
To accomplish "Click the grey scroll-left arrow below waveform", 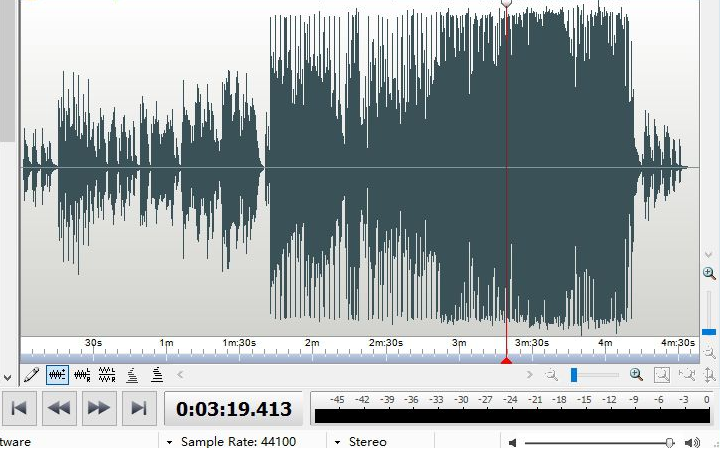I will click(180, 375).
